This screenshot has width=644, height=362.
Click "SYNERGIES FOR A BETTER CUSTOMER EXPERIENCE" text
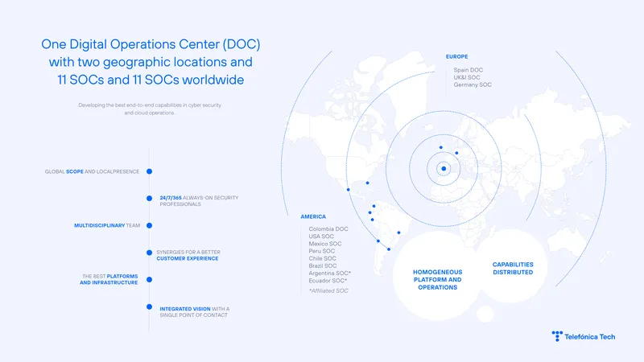click(188, 255)
